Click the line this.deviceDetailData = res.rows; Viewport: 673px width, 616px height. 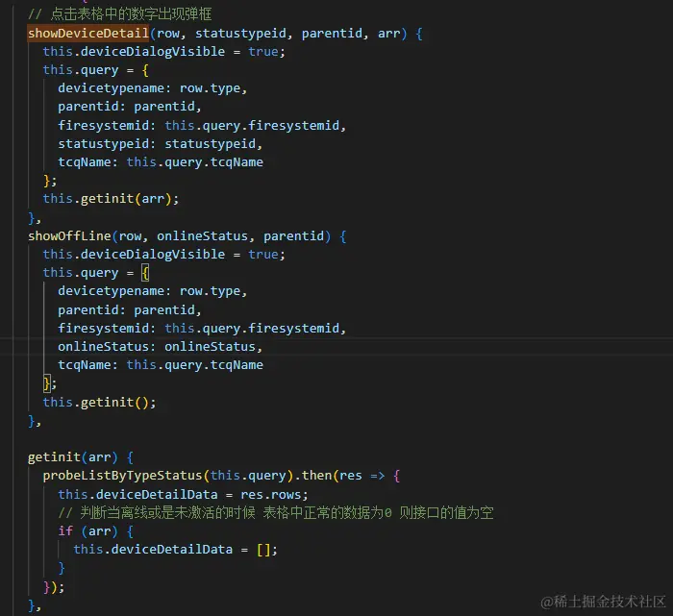click(184, 495)
